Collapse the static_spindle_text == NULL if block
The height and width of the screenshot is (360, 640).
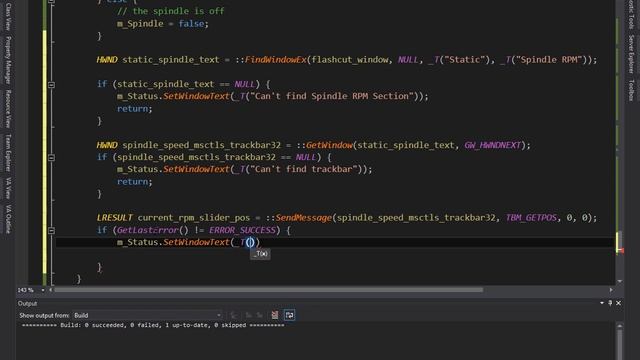click(x=51, y=84)
